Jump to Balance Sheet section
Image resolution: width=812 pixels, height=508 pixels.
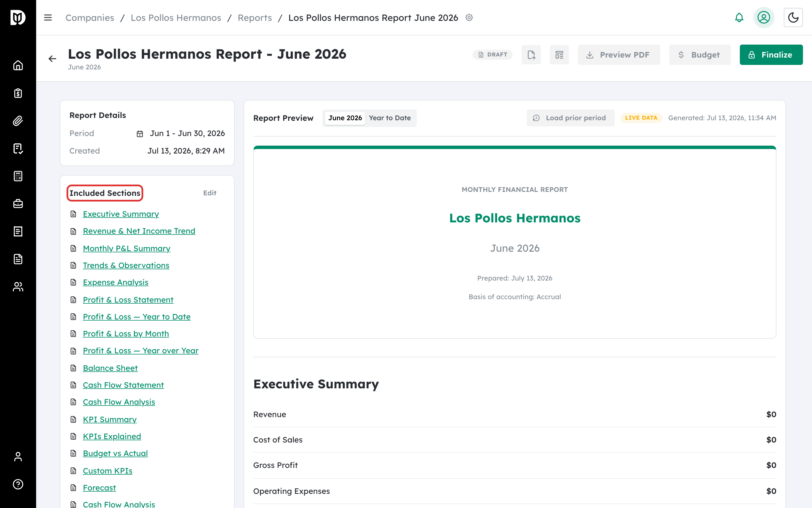coord(110,368)
